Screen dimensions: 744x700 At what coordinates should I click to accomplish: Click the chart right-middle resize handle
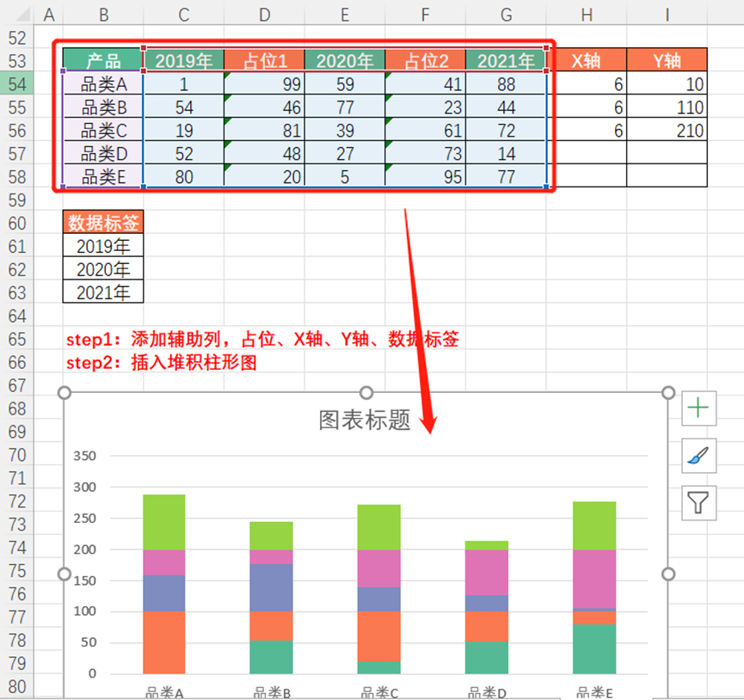click(668, 574)
